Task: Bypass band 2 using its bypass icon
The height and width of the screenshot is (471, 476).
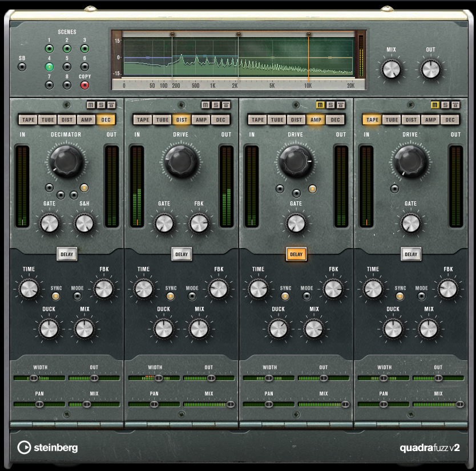Action: click(226, 105)
